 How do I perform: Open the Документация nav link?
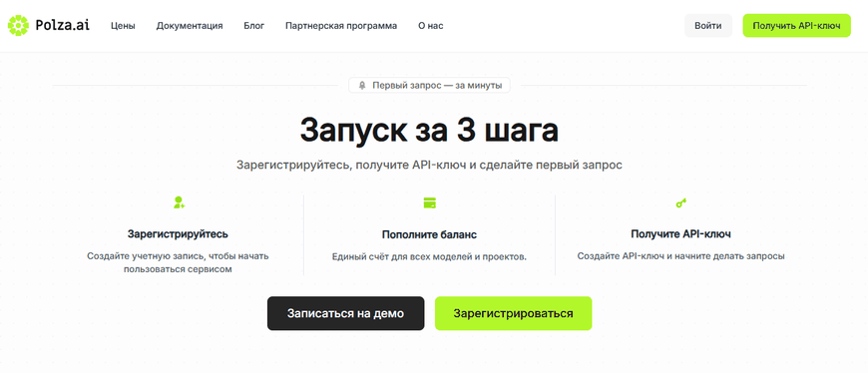point(190,26)
